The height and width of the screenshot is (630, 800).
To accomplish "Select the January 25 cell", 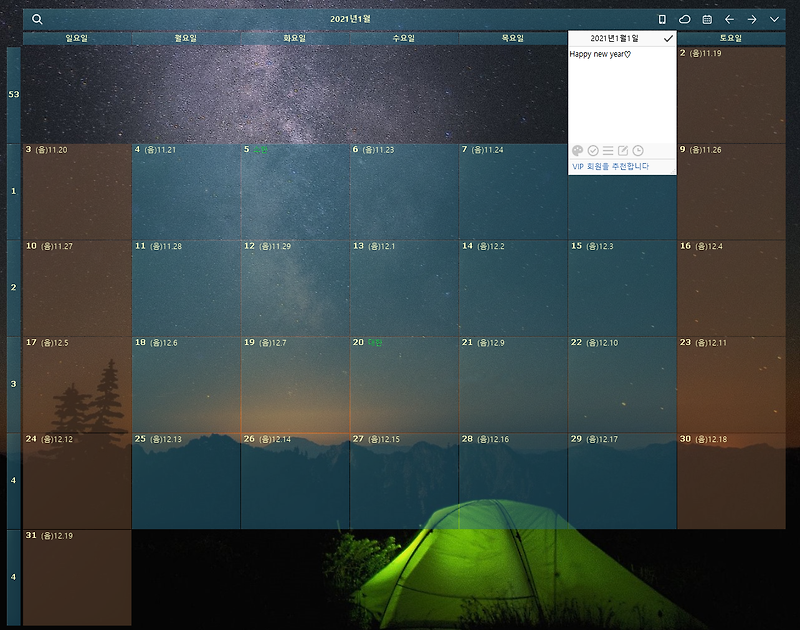I will click(x=186, y=481).
